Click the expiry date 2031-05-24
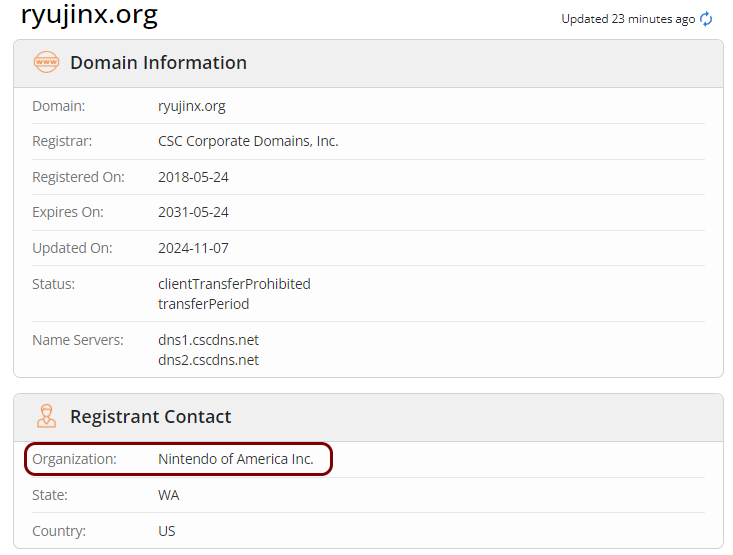 coord(193,212)
